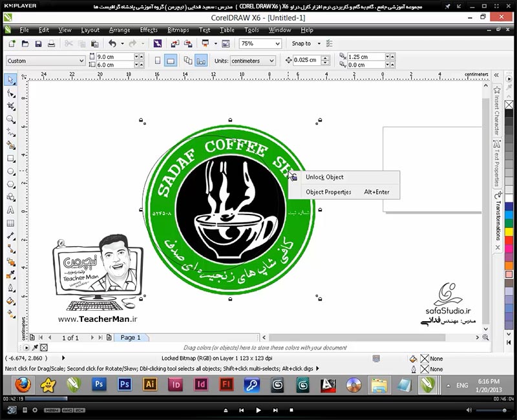This screenshot has width=517, height=420.
Task: Open Firefox from the taskbar
Action: click(23, 384)
